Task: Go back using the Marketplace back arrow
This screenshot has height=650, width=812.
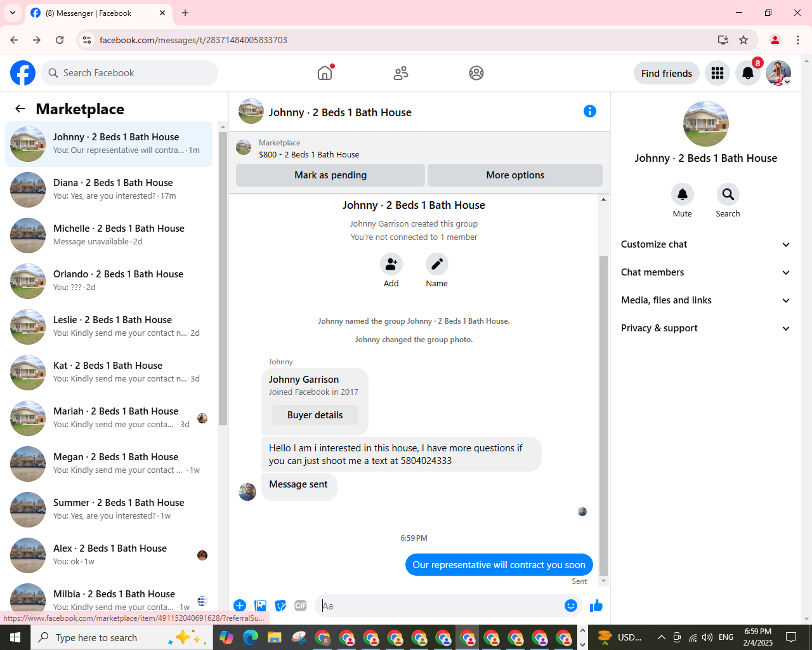Action: click(x=20, y=109)
